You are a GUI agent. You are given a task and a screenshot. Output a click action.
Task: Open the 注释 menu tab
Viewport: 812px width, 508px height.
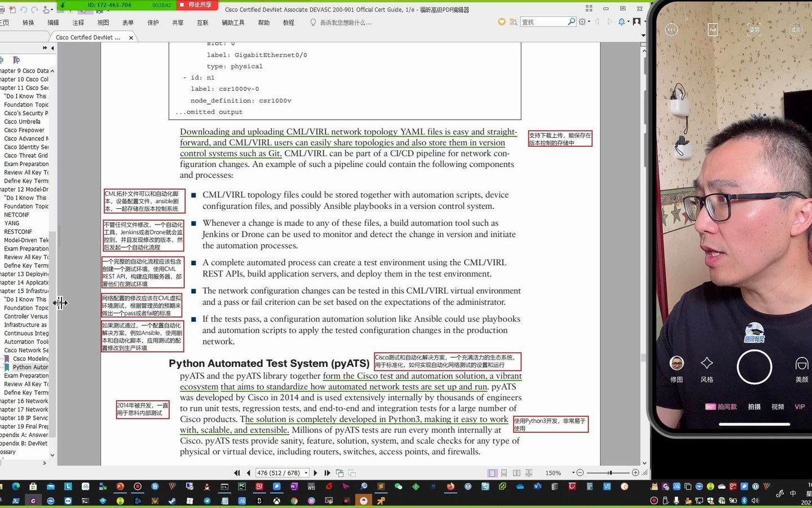click(78, 23)
